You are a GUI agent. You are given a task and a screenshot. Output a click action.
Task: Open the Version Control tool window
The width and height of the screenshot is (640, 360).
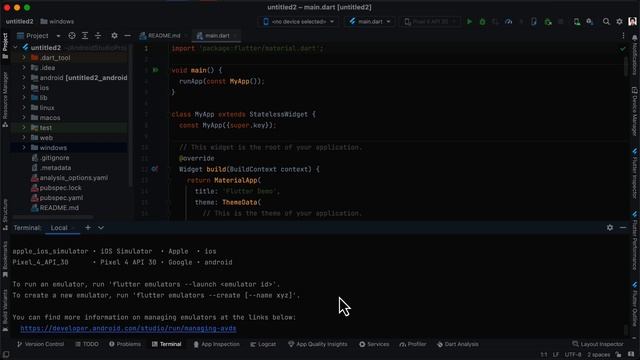40,344
